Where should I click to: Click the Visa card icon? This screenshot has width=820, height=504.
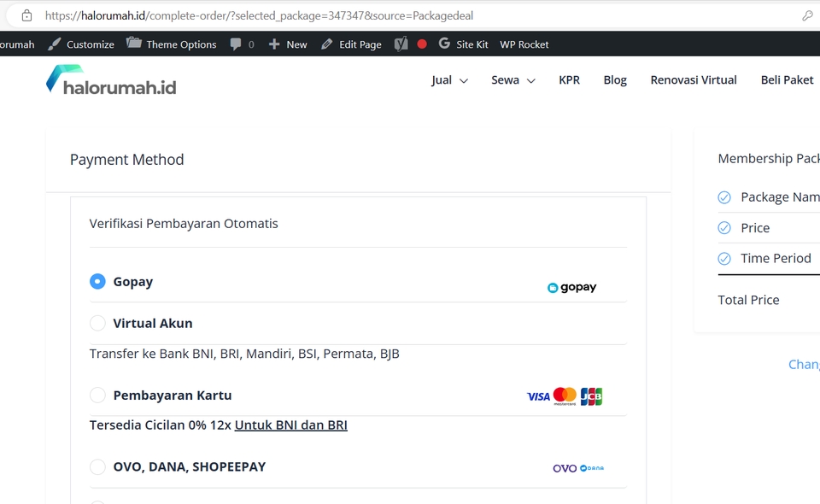pos(538,396)
